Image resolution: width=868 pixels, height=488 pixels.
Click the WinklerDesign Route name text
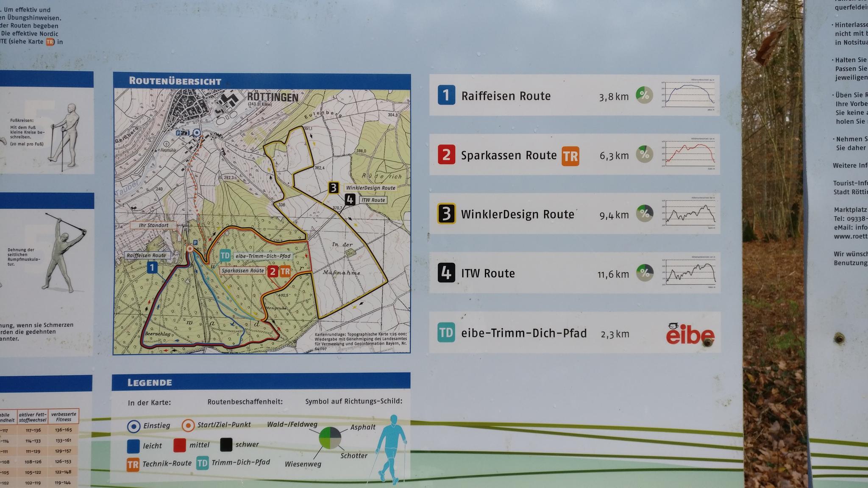517,214
